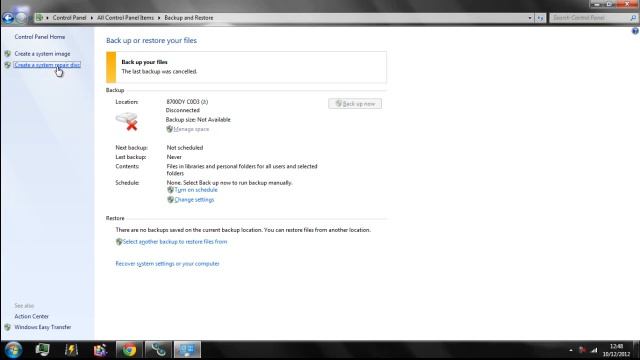Viewport: 640px width, 360px height.
Task: Click 'Disconnected' status text
Action: pyautogui.click(x=182, y=110)
